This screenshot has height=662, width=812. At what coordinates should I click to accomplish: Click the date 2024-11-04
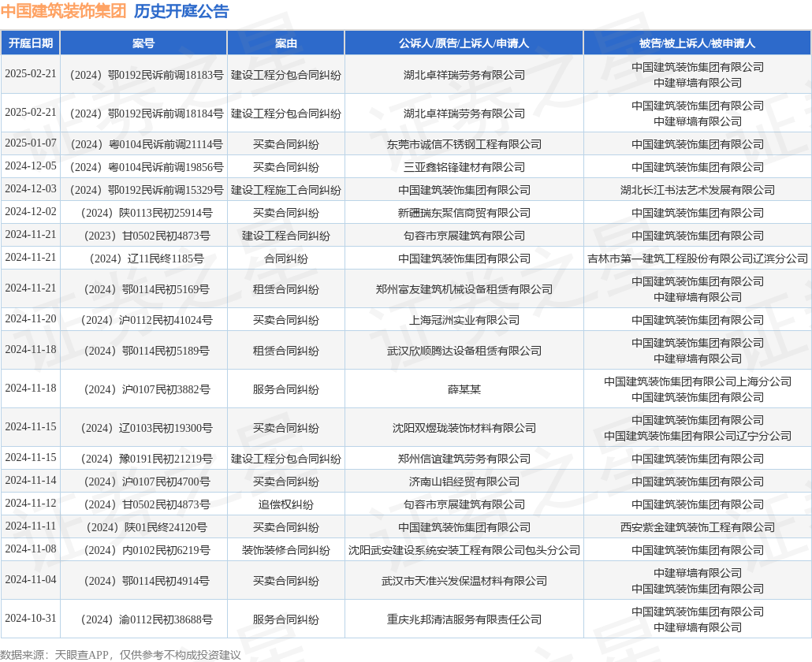tap(31, 579)
